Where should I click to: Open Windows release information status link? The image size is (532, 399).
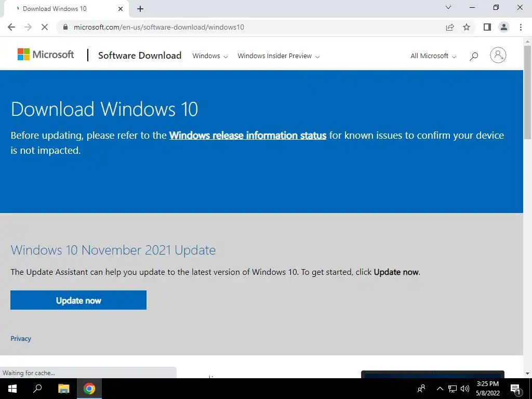tap(248, 136)
